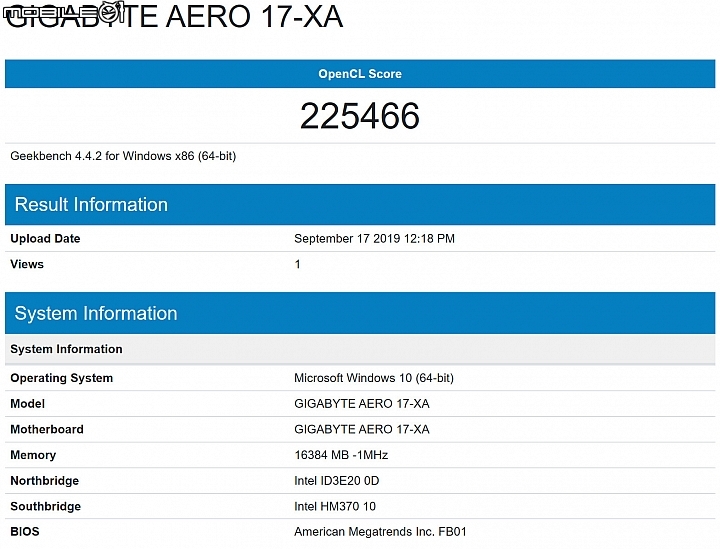Click the September 17 2019 upload timestamp

point(374,239)
